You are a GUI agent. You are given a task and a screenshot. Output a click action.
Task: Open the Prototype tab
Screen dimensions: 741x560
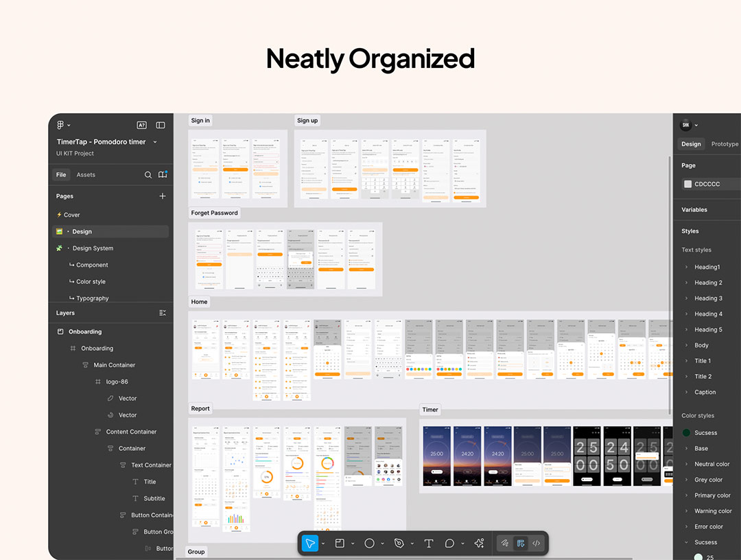point(725,144)
